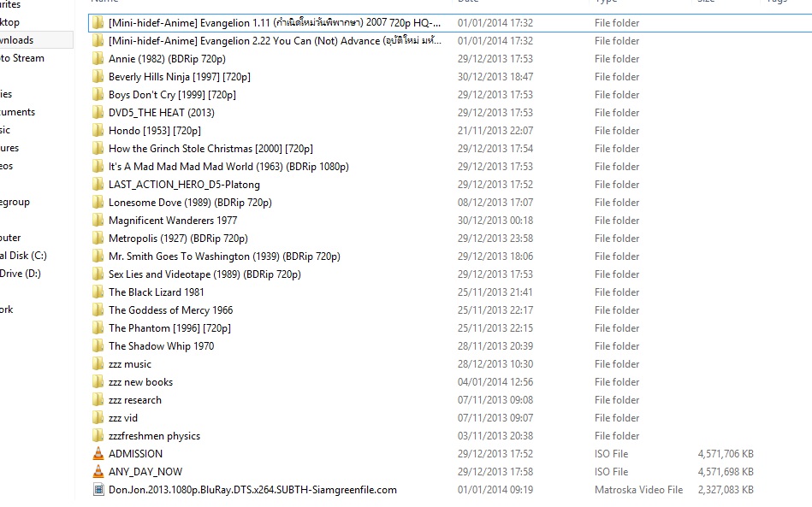Open Local Disk (C:) in the sidebar
The width and height of the screenshot is (812, 507).
click(x=23, y=256)
